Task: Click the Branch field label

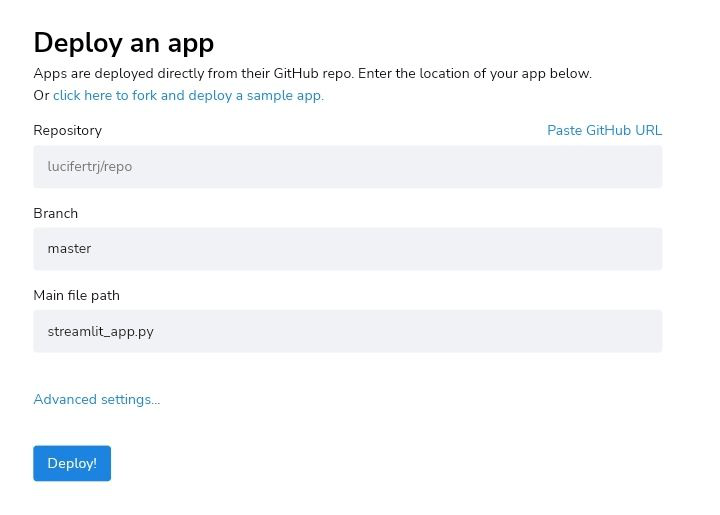Action: coord(56,213)
